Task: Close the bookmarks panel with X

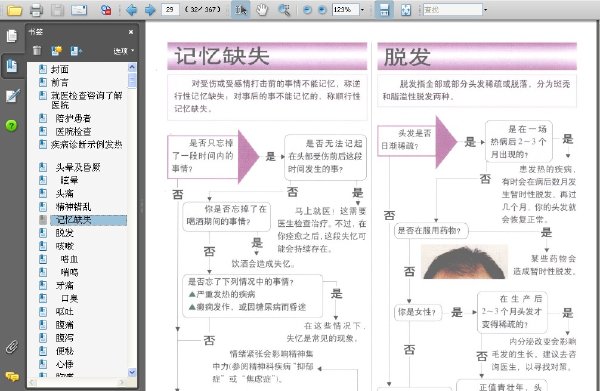Action: [131, 32]
